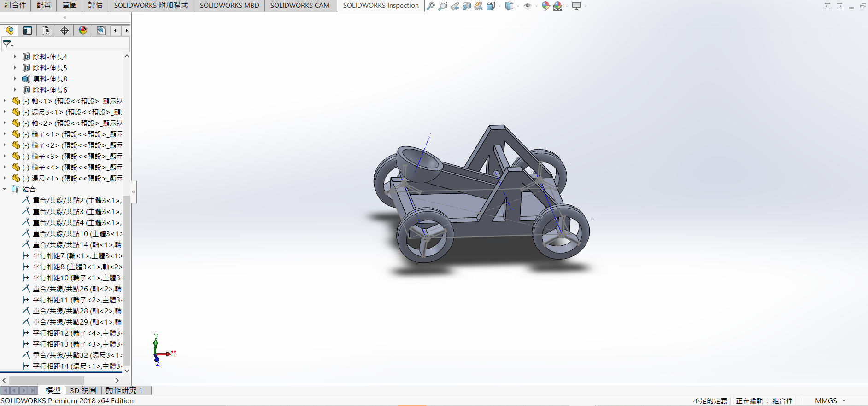Click the Edit Appearance icon

click(546, 6)
